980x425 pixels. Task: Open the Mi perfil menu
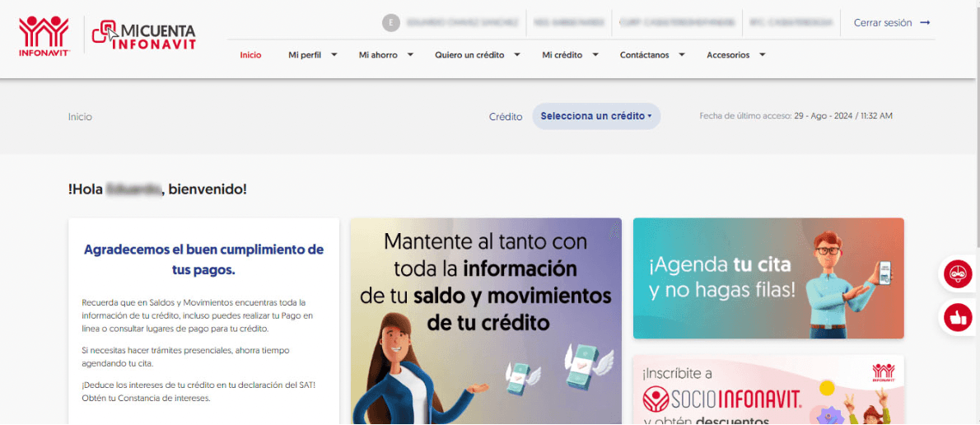[305, 55]
